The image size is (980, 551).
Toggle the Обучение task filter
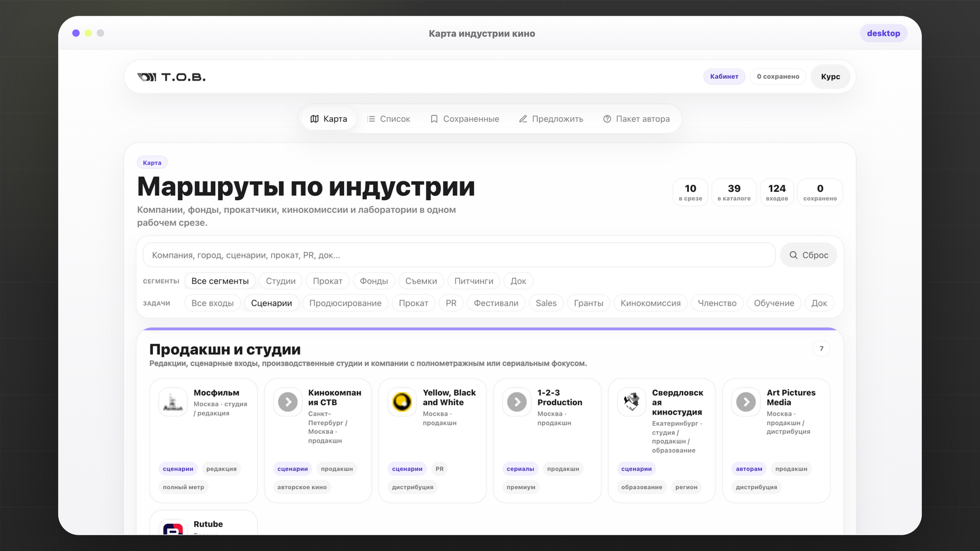click(x=774, y=303)
